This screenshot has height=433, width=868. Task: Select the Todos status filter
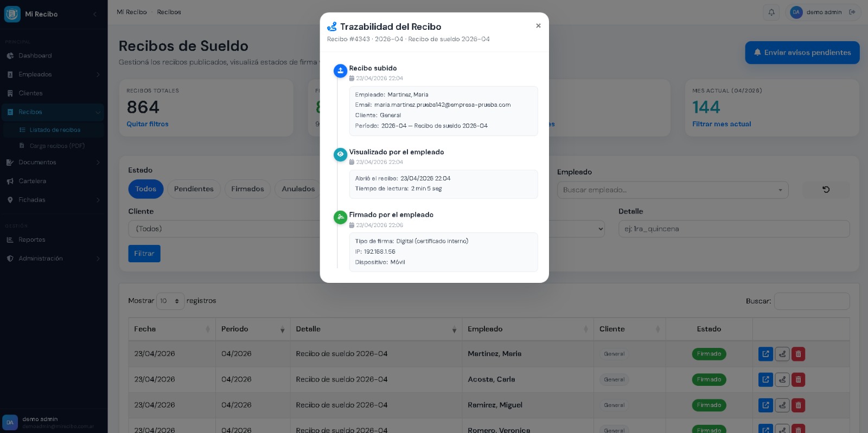[x=145, y=189]
